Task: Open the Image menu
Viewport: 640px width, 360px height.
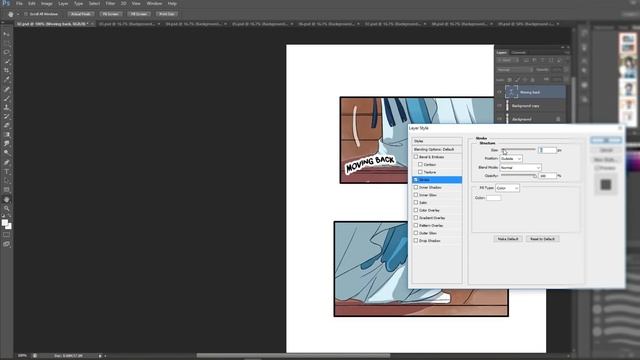Action: (x=47, y=3)
